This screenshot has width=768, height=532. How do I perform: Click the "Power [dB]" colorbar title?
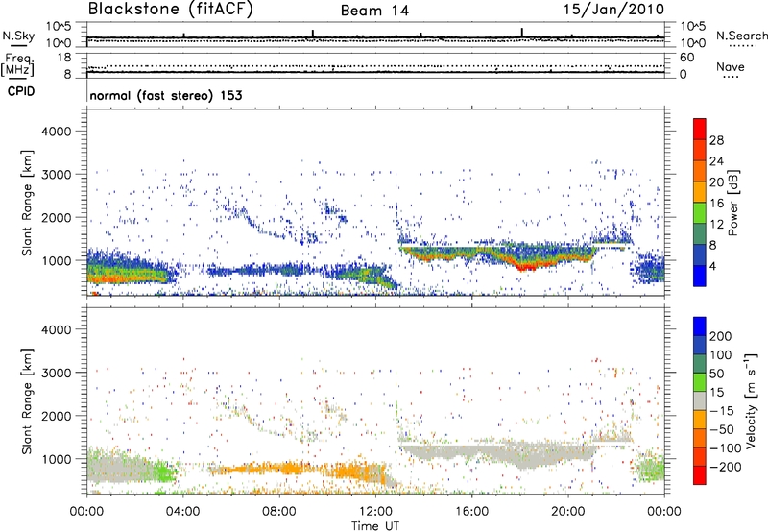732,203
